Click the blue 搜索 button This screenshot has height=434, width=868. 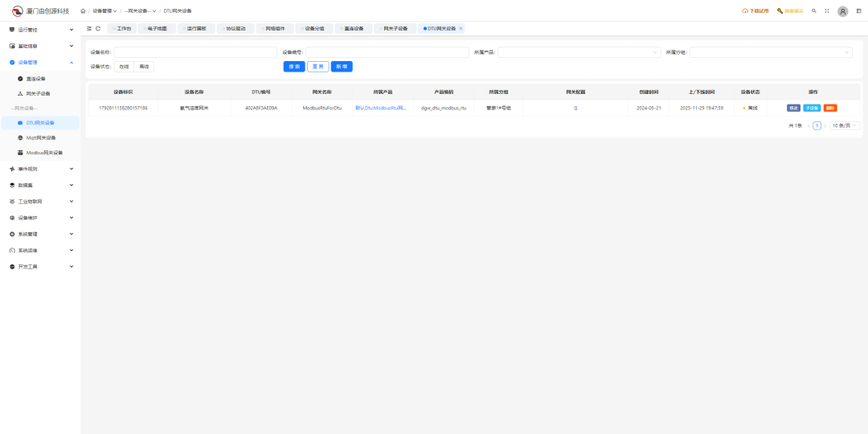pos(294,67)
